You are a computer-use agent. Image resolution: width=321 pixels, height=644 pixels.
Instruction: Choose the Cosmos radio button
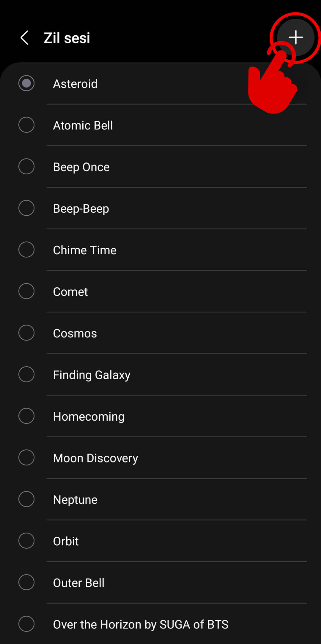pyautogui.click(x=26, y=333)
